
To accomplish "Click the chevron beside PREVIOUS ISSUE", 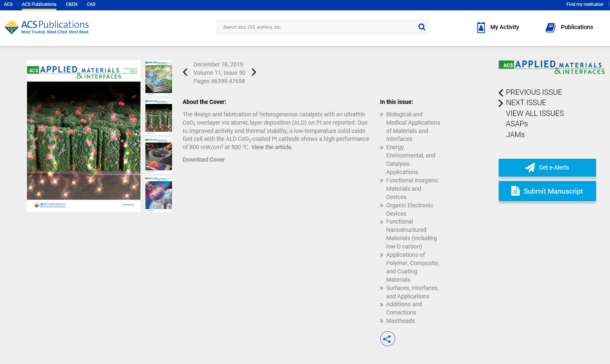I will point(501,92).
